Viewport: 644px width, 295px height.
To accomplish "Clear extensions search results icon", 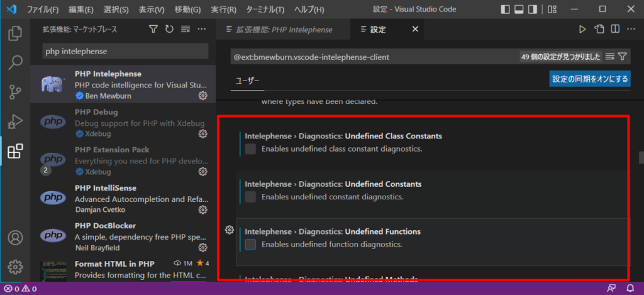I will point(186,29).
